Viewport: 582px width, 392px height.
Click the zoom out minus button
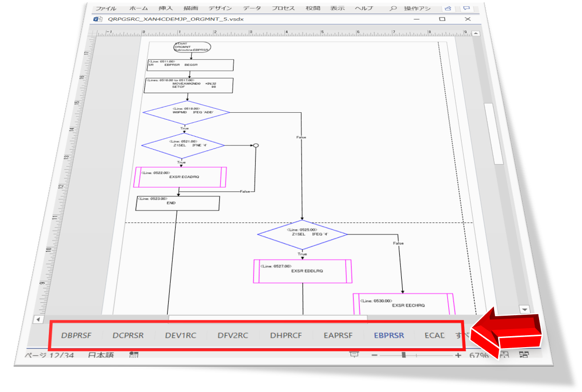pos(374,355)
